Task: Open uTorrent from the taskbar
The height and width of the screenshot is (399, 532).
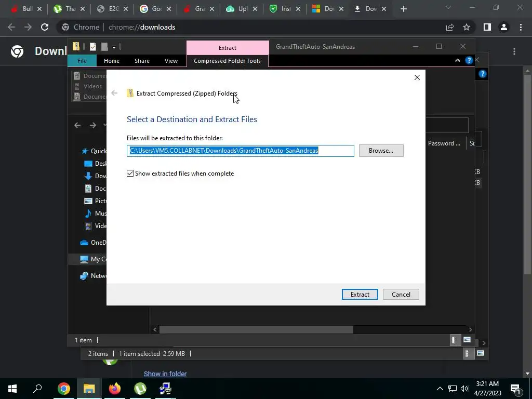Action: (x=140, y=389)
